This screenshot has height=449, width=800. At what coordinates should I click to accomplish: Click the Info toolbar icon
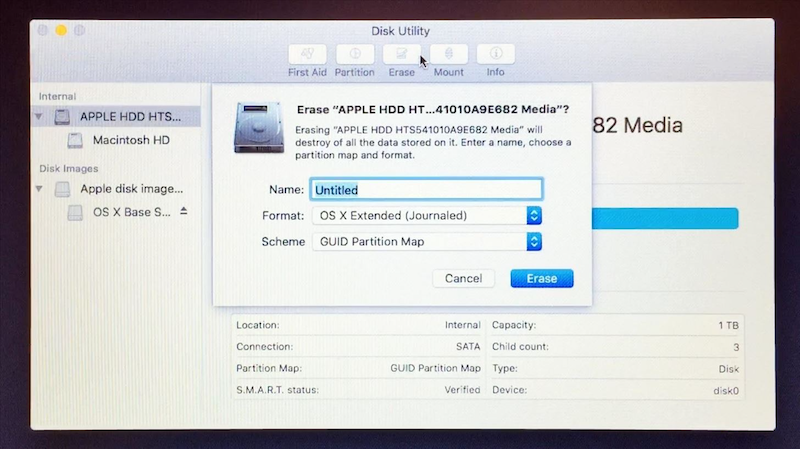[x=495, y=54]
